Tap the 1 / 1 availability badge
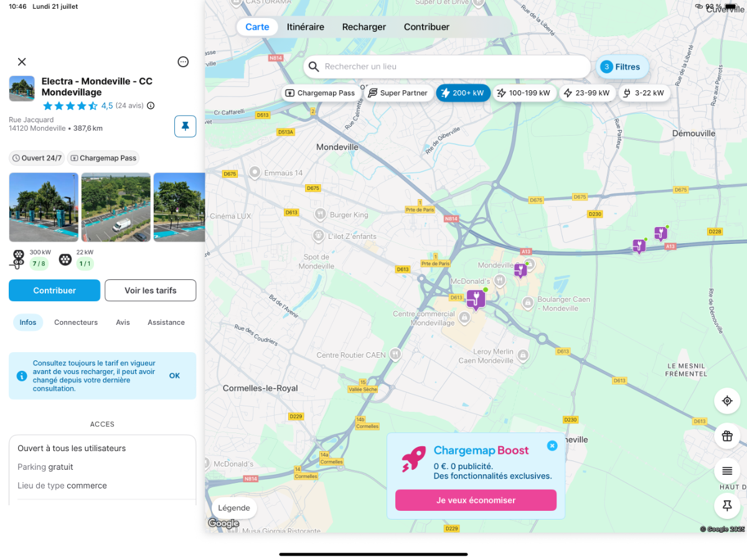Screen dimensions: 747x560 85,264
